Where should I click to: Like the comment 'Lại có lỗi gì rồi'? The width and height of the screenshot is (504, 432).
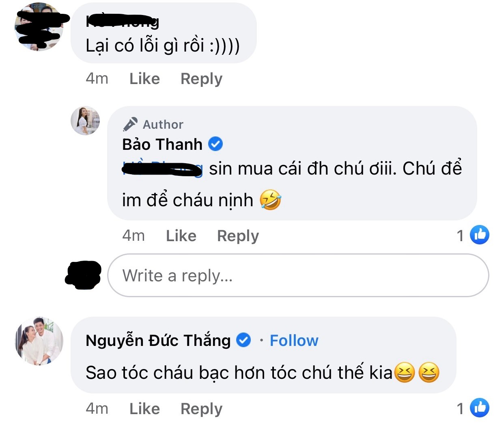click(x=144, y=78)
